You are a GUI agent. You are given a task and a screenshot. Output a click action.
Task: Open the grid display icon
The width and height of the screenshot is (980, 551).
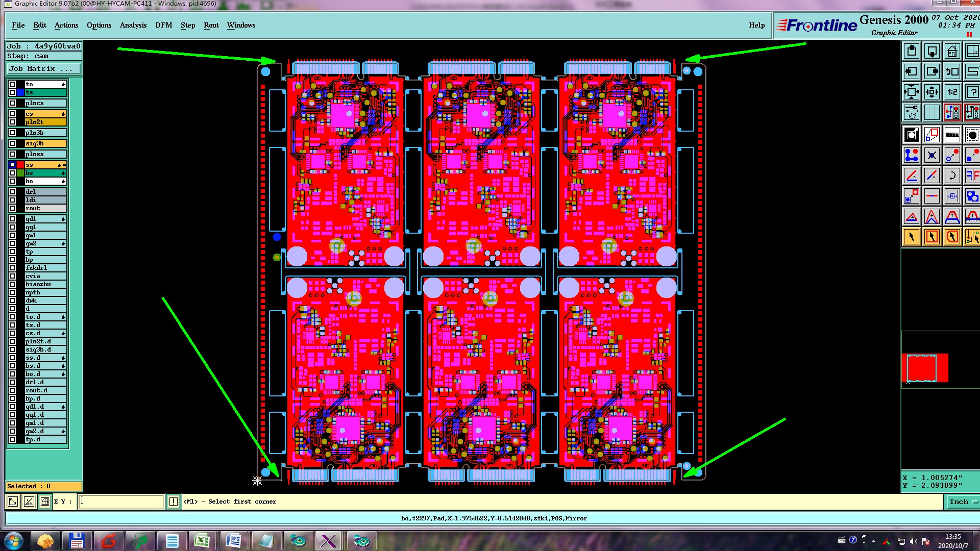pyautogui.click(x=932, y=112)
